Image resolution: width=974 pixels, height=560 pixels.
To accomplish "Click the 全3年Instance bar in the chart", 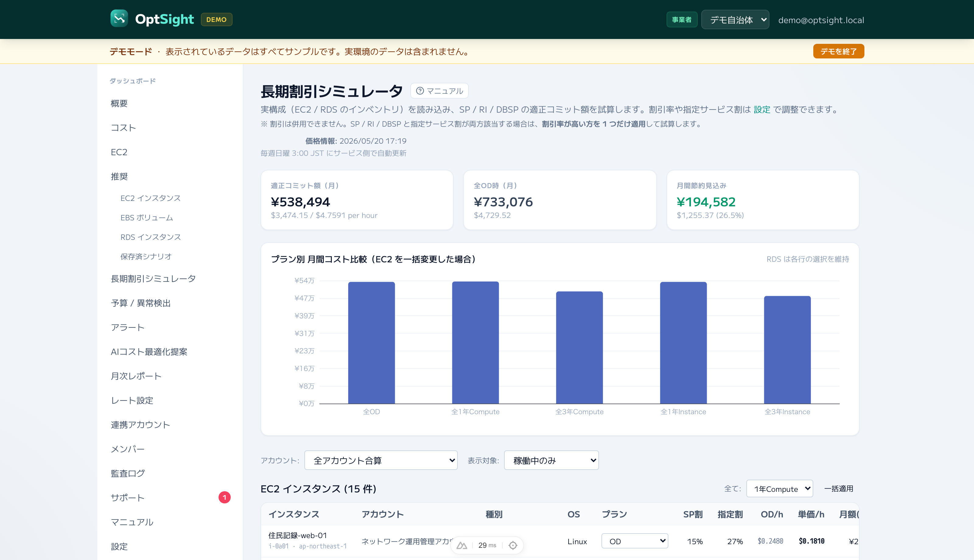I will click(787, 350).
